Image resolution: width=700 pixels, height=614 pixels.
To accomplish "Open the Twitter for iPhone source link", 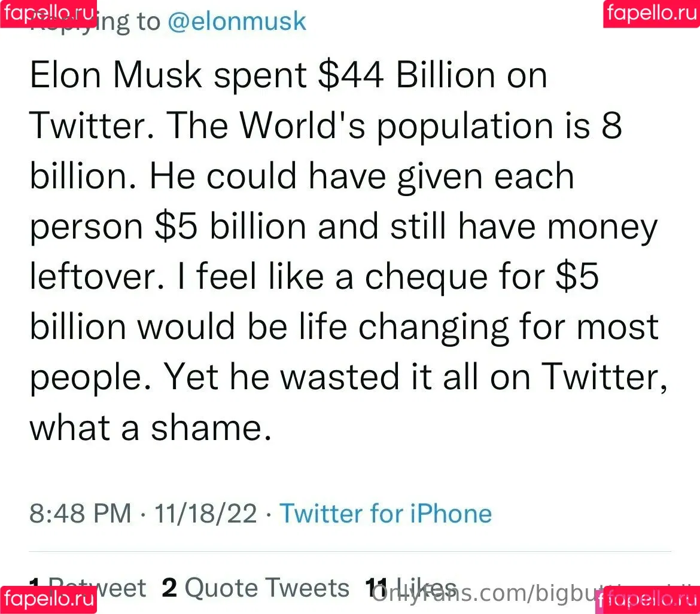I will pos(386,513).
